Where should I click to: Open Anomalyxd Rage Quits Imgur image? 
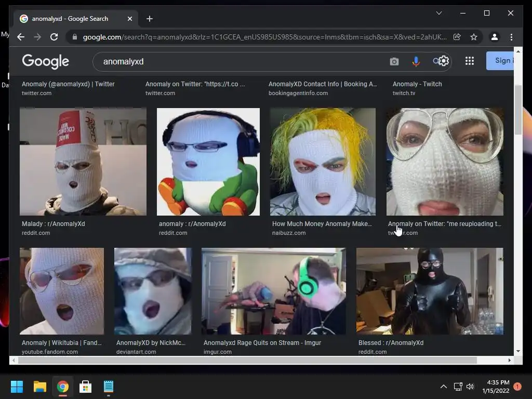pos(274,291)
